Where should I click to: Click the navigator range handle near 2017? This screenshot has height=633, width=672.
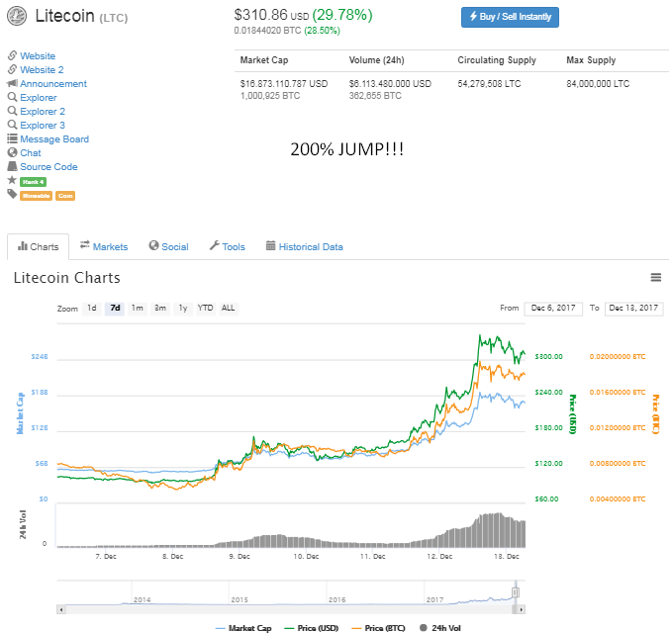click(x=516, y=592)
